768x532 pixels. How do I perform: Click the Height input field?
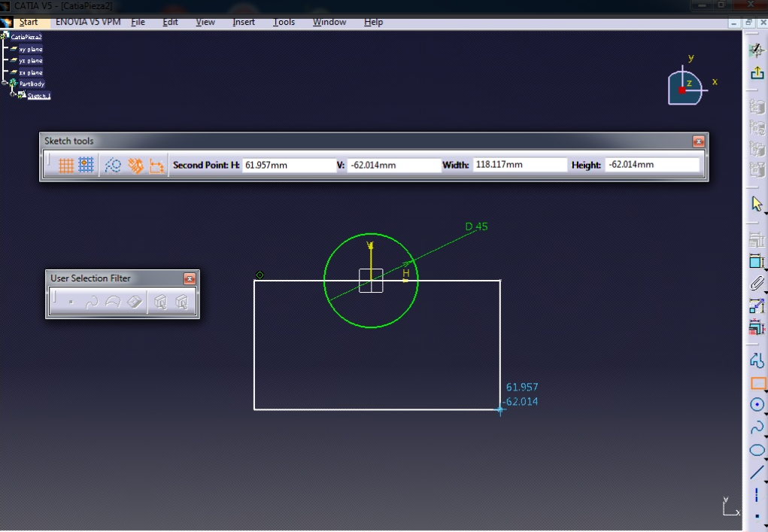652,165
